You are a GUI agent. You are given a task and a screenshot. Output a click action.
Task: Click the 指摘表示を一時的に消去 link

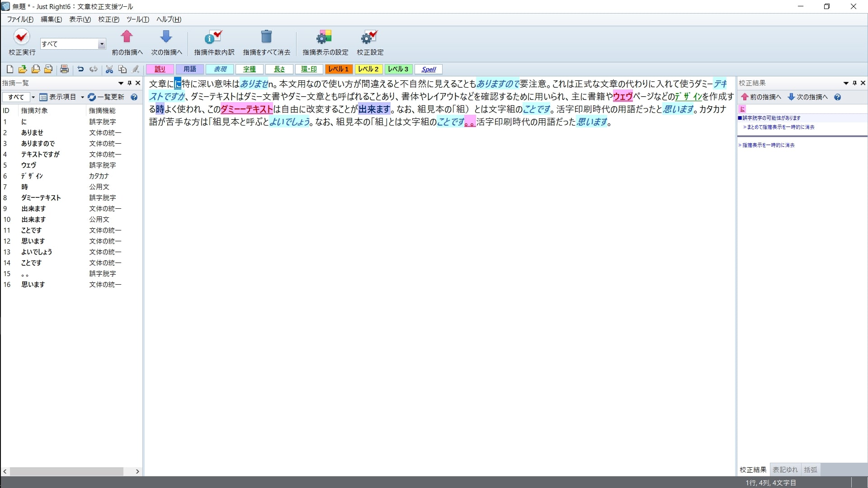coord(768,145)
